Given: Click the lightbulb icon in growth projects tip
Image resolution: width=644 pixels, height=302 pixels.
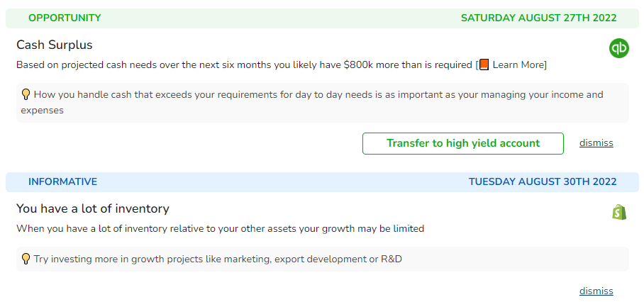Looking at the screenshot, I should tap(26, 259).
